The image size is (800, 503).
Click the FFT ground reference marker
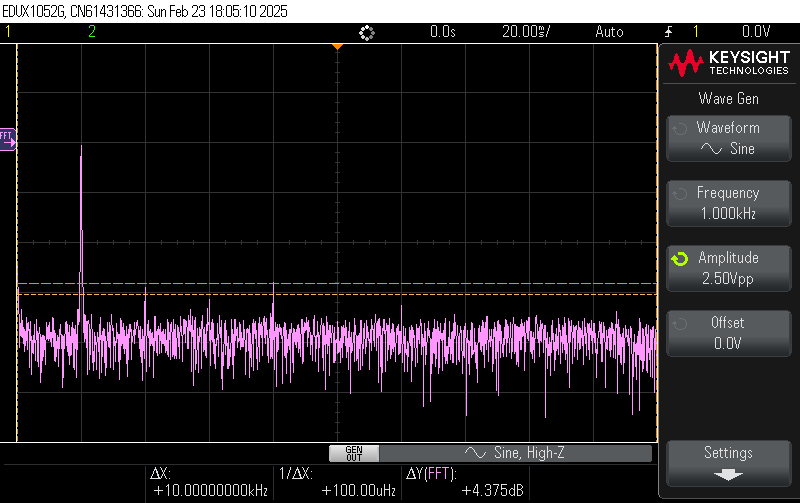pos(7,137)
